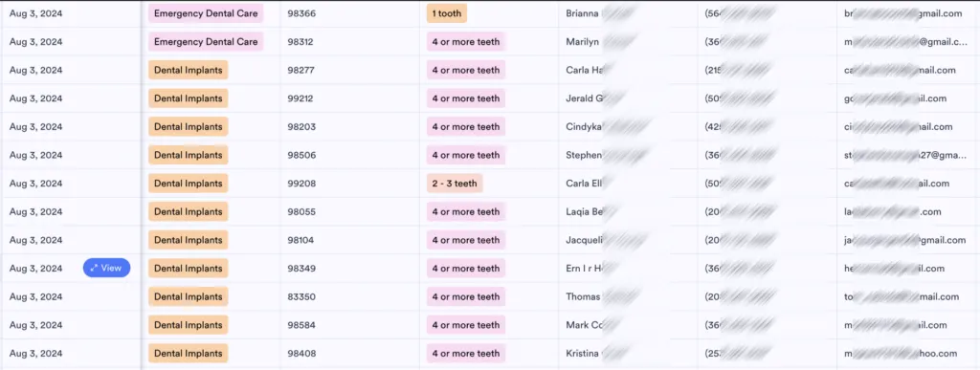The width and height of the screenshot is (980, 370).
Task: Select the Kristina name cell
Action: (x=628, y=353)
